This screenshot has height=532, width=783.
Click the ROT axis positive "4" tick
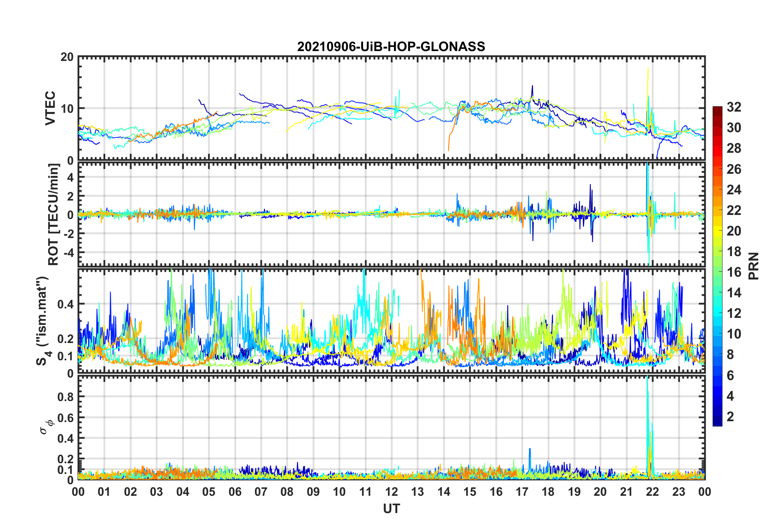70,177
